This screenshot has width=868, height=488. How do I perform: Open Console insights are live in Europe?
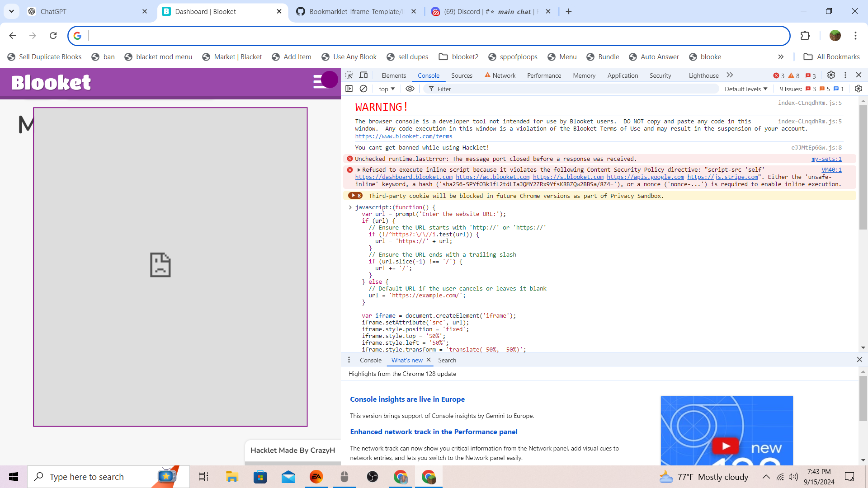[407, 399]
